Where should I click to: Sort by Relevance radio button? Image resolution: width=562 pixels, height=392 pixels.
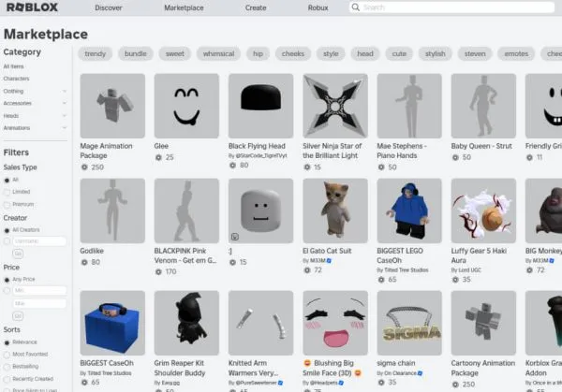click(x=7, y=342)
